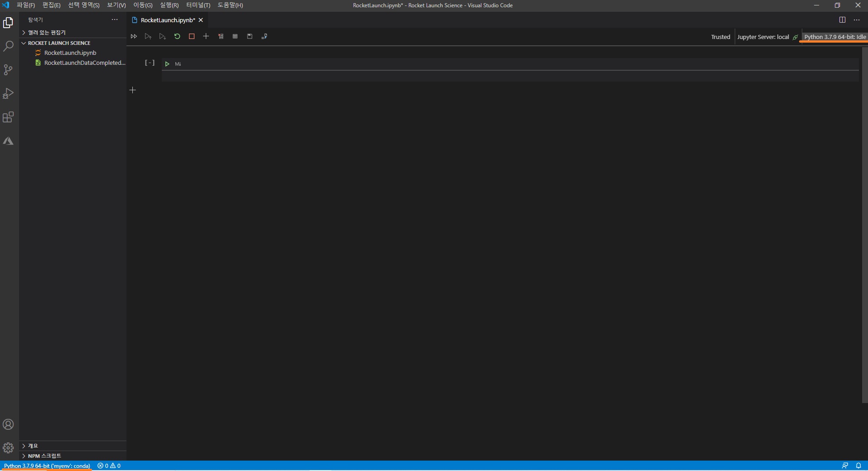Open the 보기(V) menu
This screenshot has width=868, height=471.
pos(116,5)
